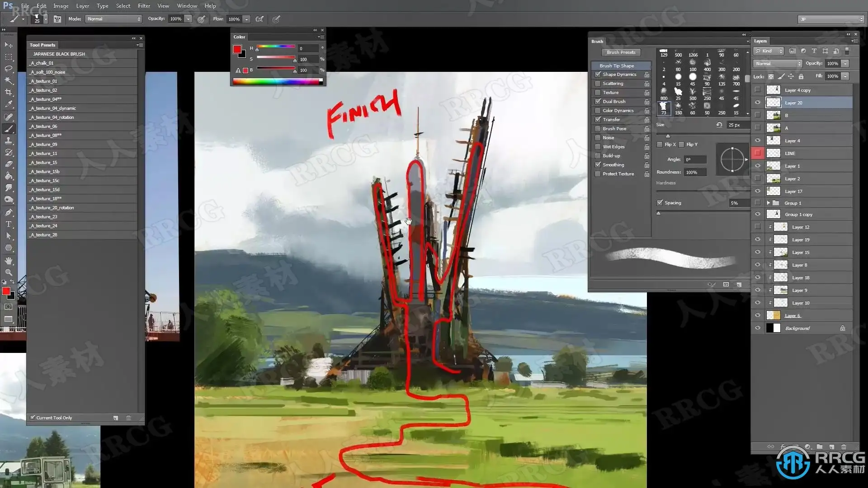Open layer blend mode Normal dropdown
Screen dimensions: 868x488
[777, 64]
